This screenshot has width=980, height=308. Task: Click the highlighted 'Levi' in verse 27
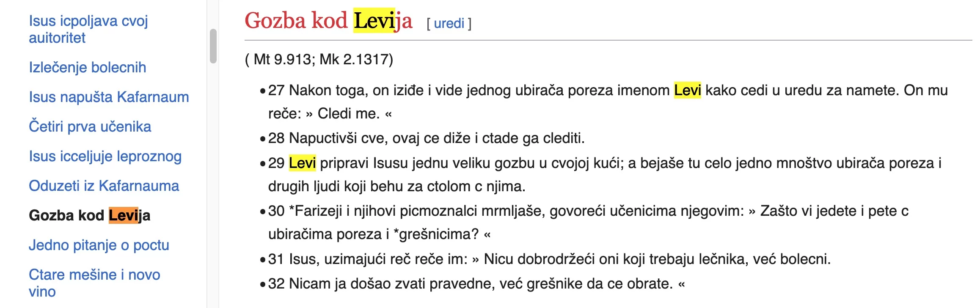tap(687, 90)
